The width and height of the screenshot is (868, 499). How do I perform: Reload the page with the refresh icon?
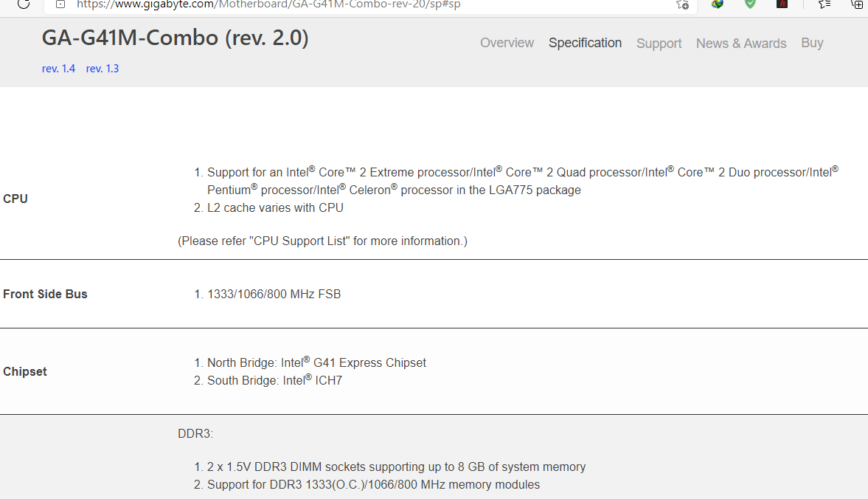pyautogui.click(x=24, y=4)
